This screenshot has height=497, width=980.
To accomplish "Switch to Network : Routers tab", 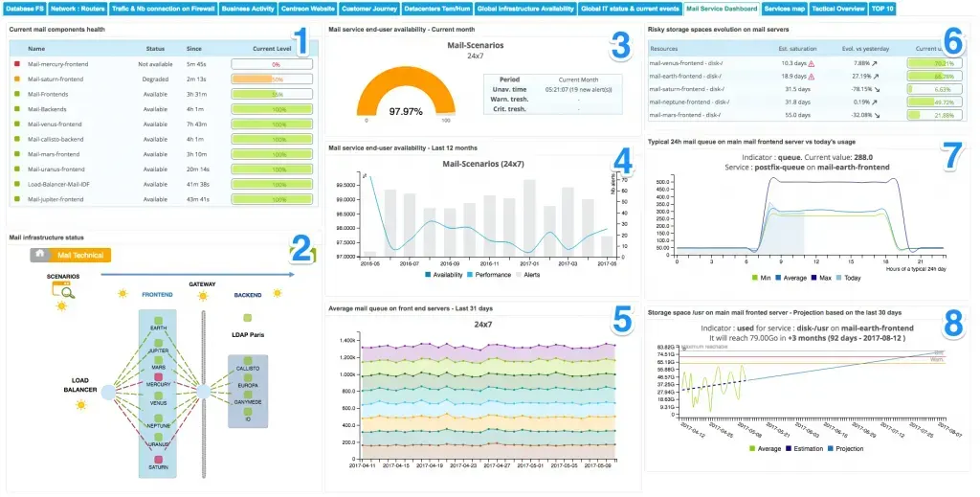I will (x=78, y=9).
